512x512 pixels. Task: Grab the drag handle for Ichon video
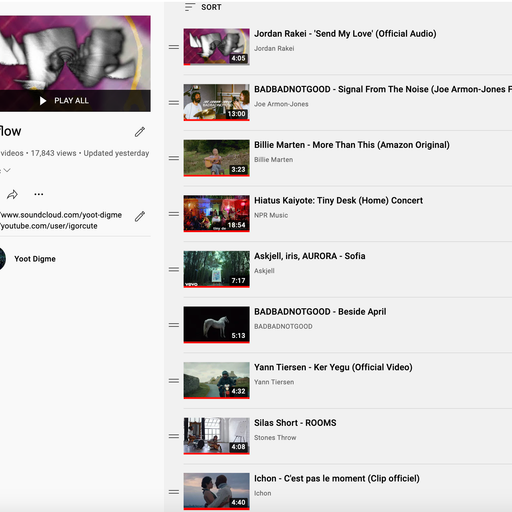pos(174,492)
